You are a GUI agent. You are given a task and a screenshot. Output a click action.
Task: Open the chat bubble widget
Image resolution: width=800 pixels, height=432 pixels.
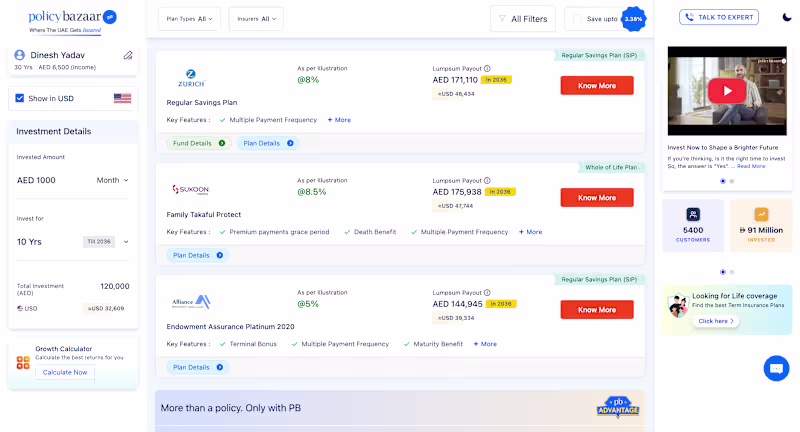click(x=776, y=368)
